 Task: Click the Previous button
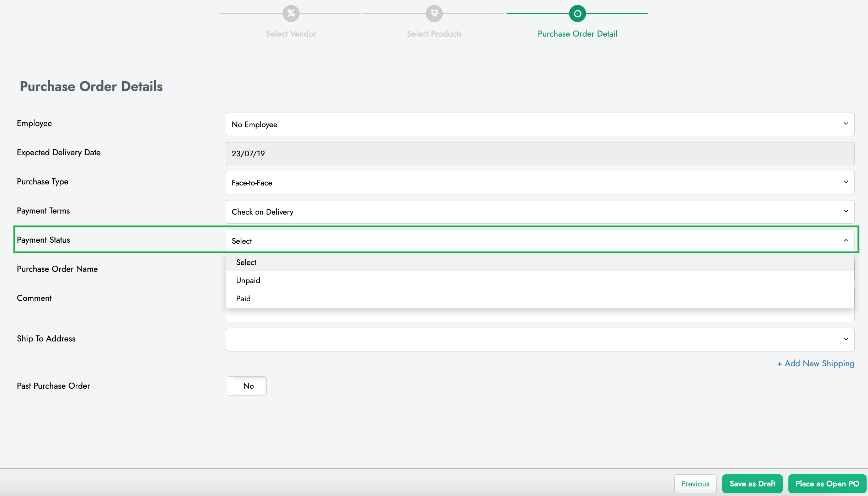[x=695, y=484]
